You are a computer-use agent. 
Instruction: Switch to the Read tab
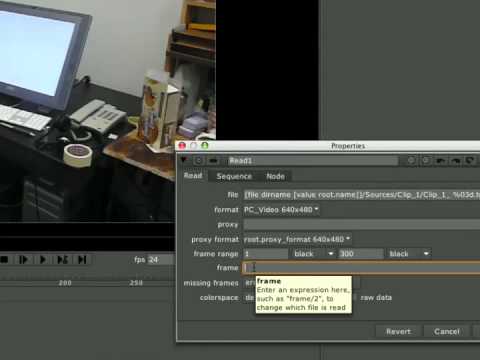point(193,176)
